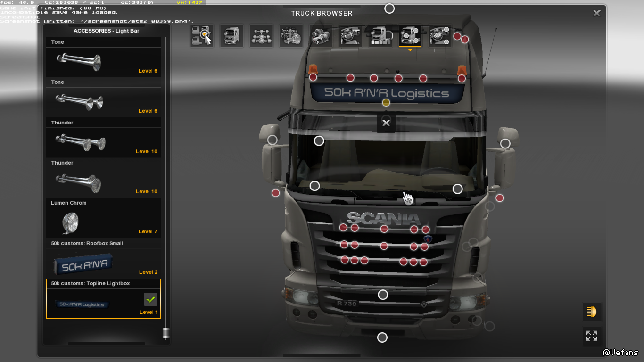Select the Lumen Chrom lamp accessory
This screenshot has height=362, width=644.
point(104,218)
